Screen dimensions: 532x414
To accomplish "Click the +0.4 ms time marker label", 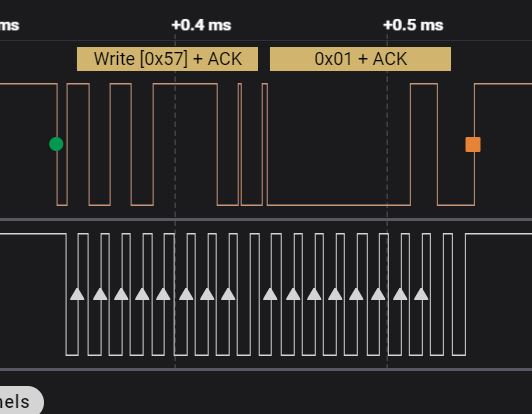I will click(x=202, y=25).
